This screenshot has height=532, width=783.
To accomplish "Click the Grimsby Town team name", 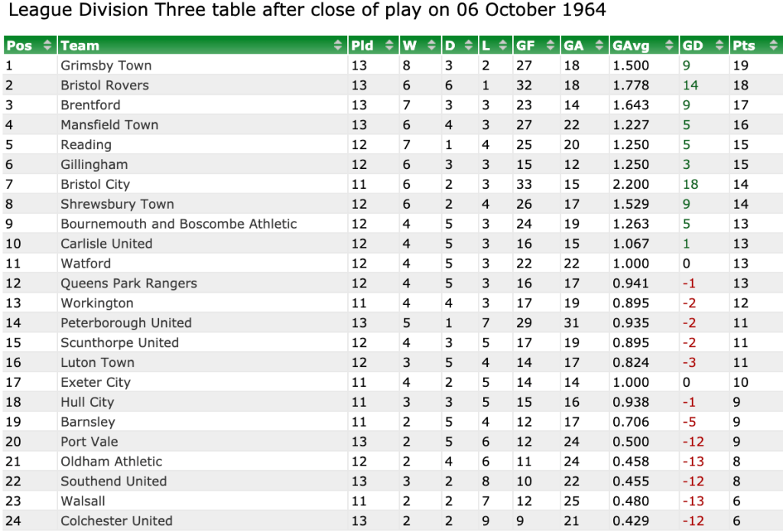I will (106, 66).
